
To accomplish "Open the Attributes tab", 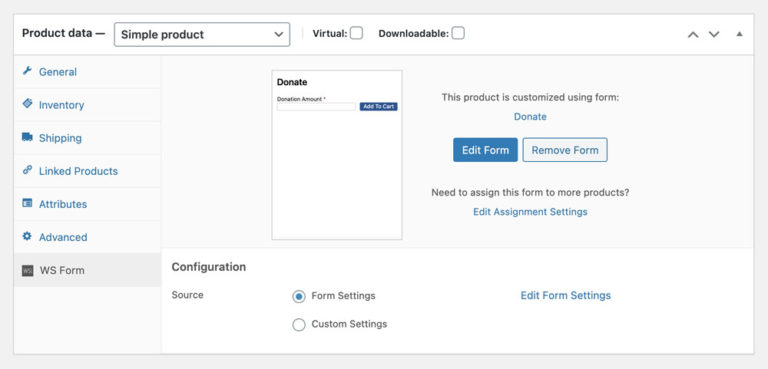I will (x=87, y=204).
